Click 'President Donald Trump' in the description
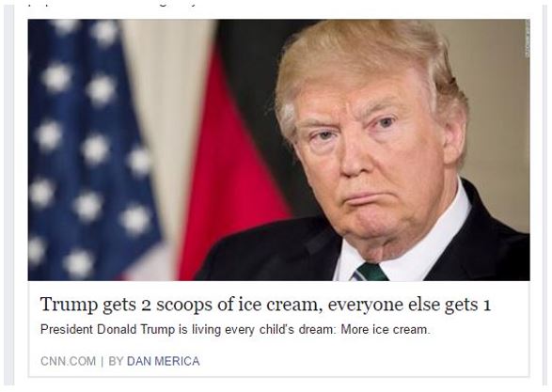 pyautogui.click(x=108, y=330)
